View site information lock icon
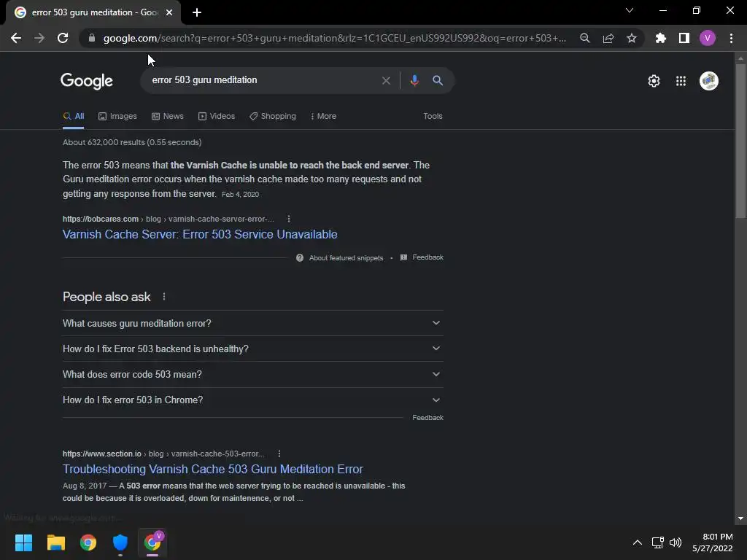The width and height of the screenshot is (747, 560). 92,38
